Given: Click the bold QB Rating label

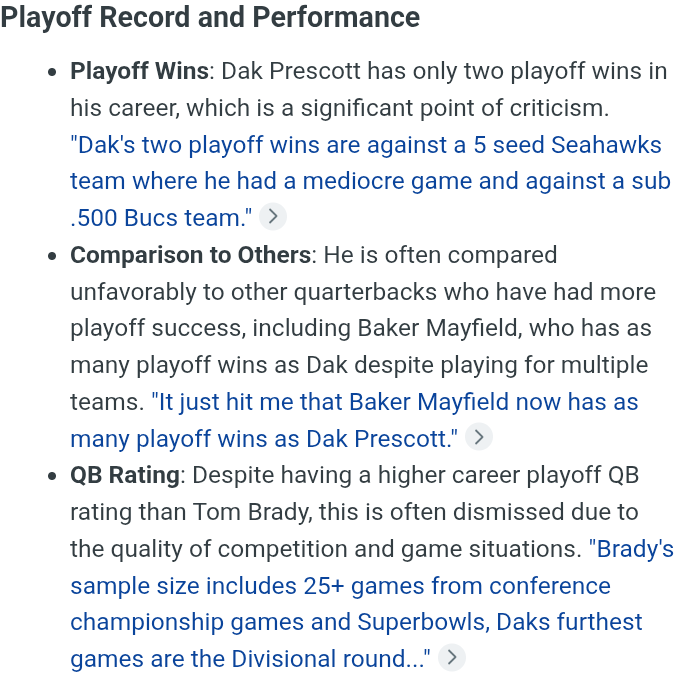Looking at the screenshot, I should click(x=125, y=475).
